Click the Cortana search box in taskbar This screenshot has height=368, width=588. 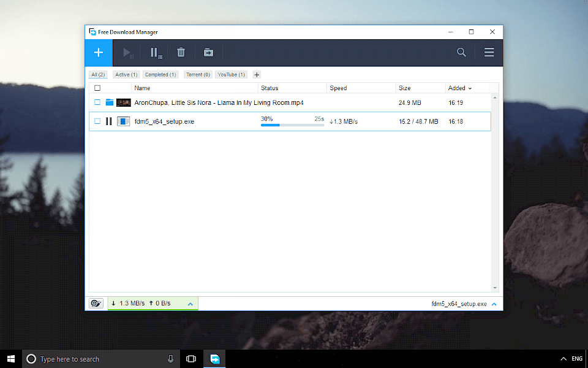(x=101, y=359)
